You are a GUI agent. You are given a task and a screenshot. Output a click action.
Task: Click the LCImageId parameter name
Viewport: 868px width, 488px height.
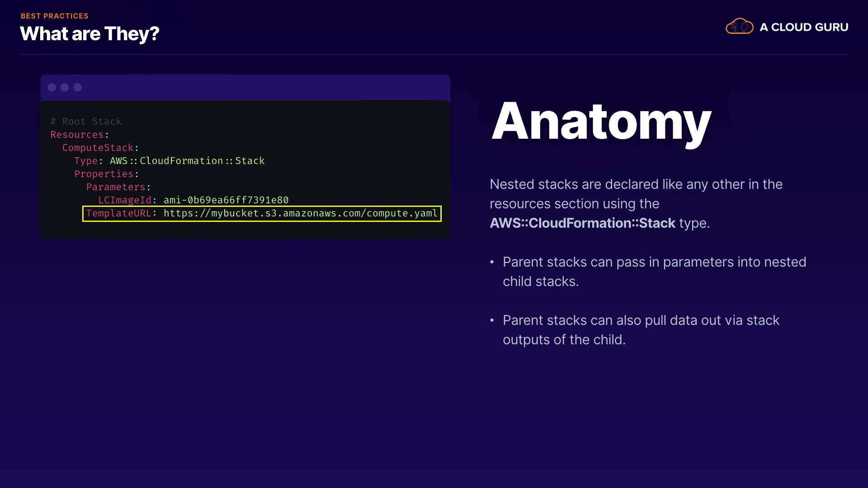pos(125,200)
